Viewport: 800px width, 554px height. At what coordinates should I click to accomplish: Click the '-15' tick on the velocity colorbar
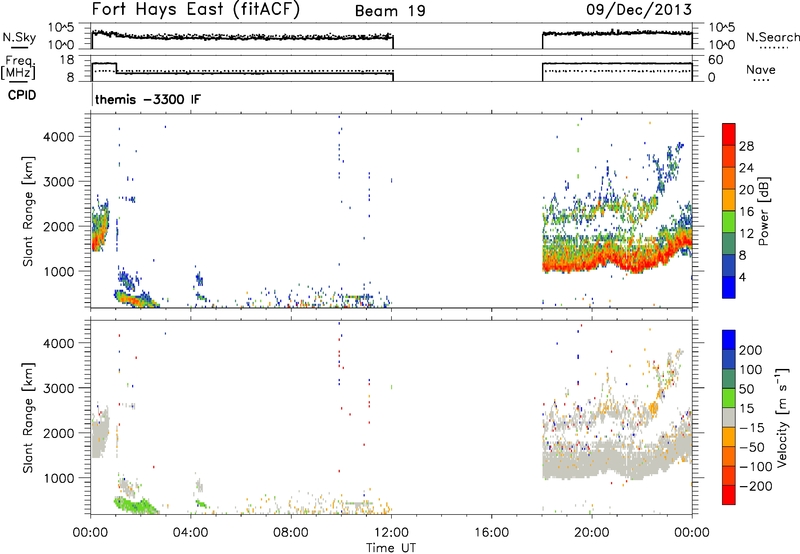(x=752, y=428)
